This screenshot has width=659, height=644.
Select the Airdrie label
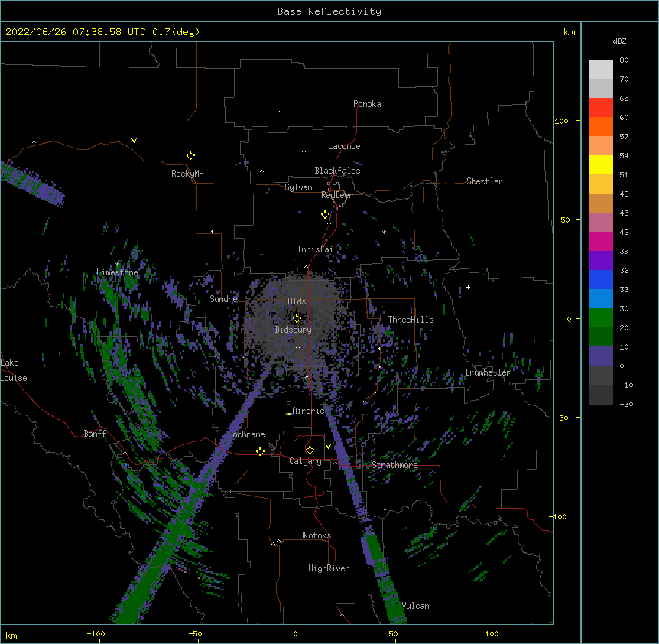click(308, 411)
